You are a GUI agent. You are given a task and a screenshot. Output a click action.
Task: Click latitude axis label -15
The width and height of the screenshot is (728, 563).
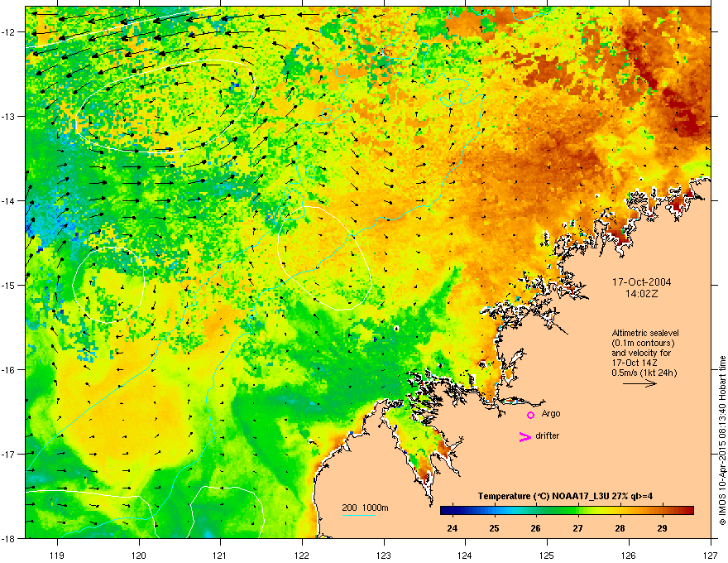click(9, 285)
